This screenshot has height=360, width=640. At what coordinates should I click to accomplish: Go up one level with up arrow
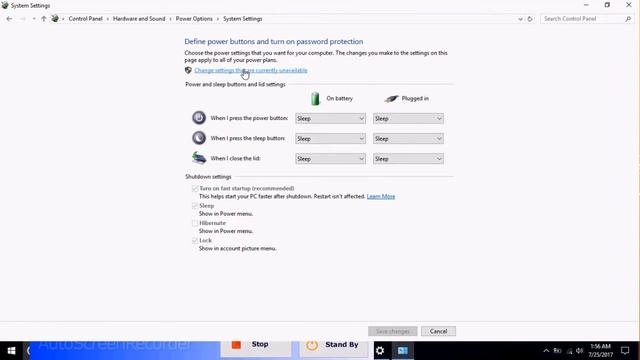[x=44, y=19]
